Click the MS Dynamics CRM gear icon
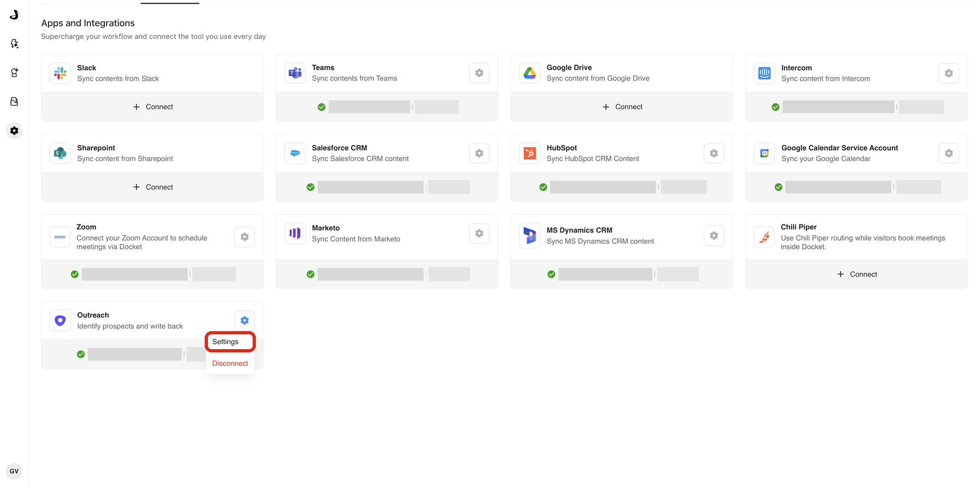The image size is (980, 488). (714, 235)
